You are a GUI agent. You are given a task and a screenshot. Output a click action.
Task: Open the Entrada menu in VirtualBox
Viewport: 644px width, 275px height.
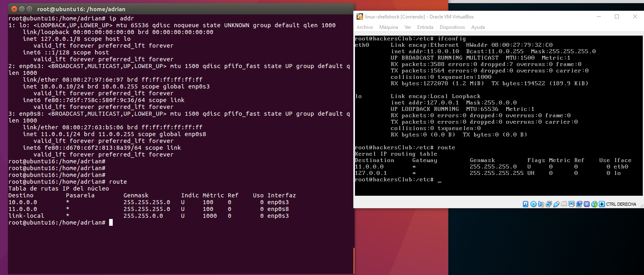425,27
